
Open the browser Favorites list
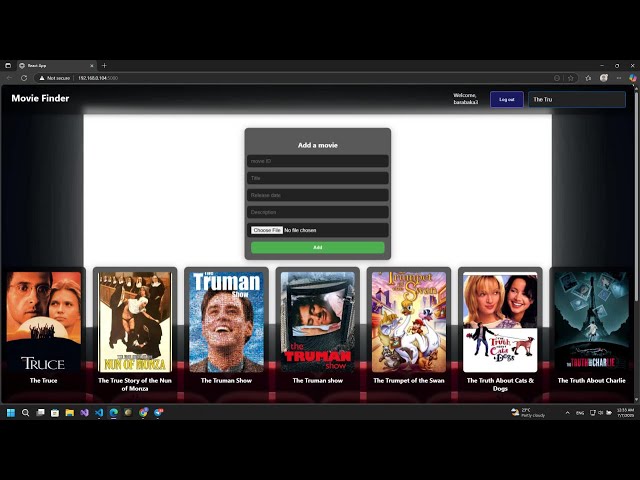coord(588,78)
